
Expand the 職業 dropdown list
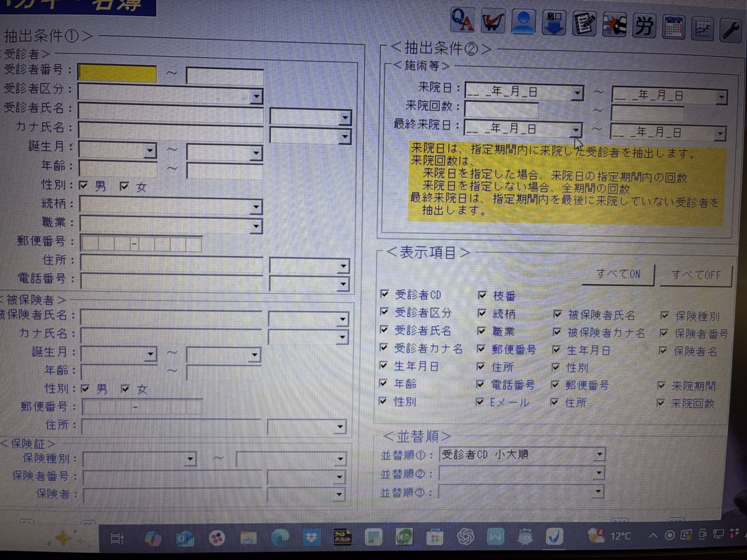pyautogui.click(x=256, y=226)
